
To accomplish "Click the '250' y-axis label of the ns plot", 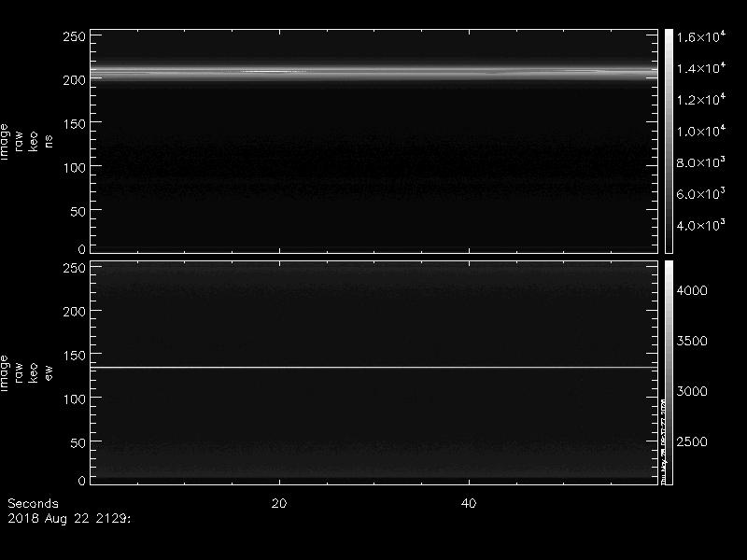I will pos(75,36).
